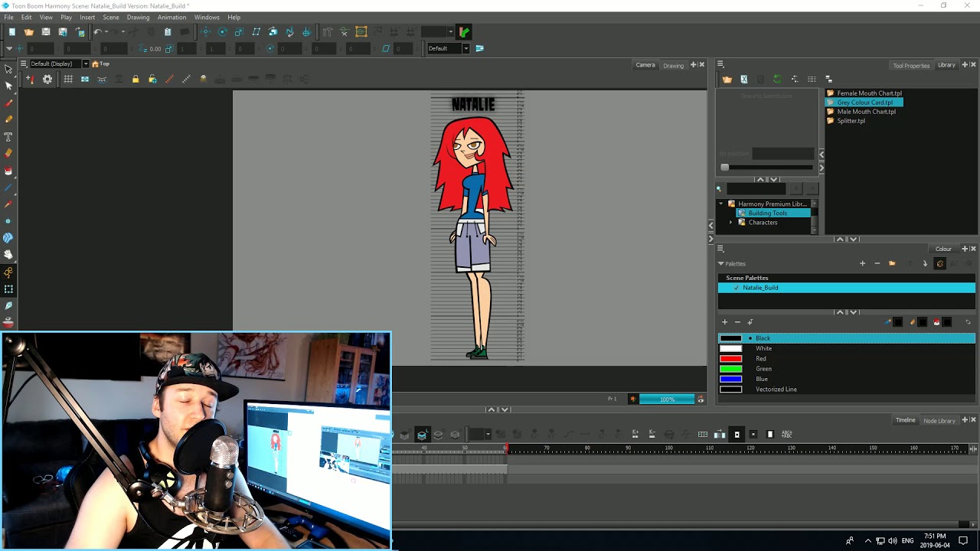
Task: Click the ABC text icon in the Timeline toolbar
Action: point(786,435)
